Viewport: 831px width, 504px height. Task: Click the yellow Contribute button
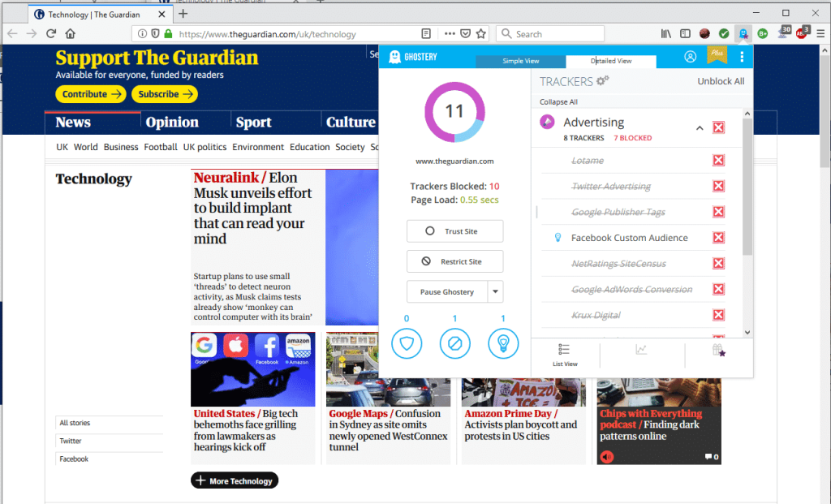point(91,94)
